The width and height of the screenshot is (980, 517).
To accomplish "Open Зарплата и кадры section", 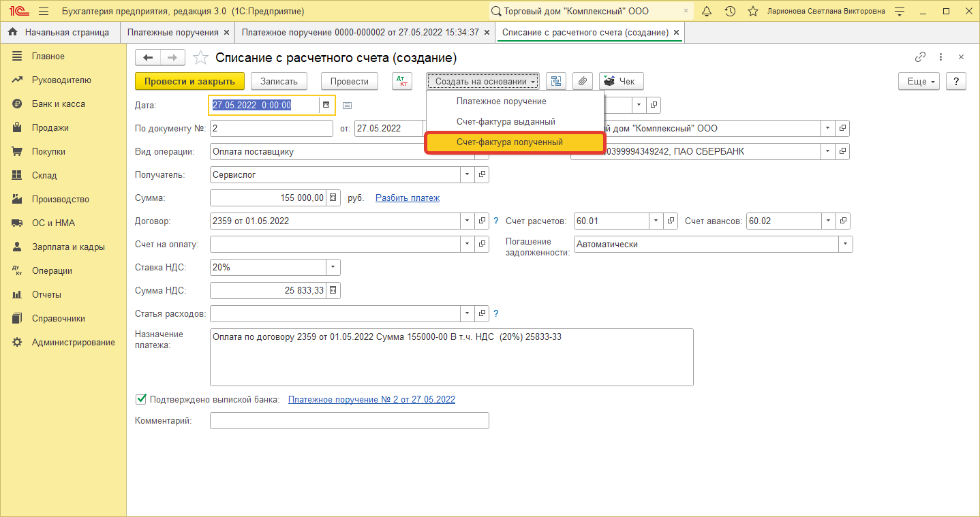I will tap(68, 247).
